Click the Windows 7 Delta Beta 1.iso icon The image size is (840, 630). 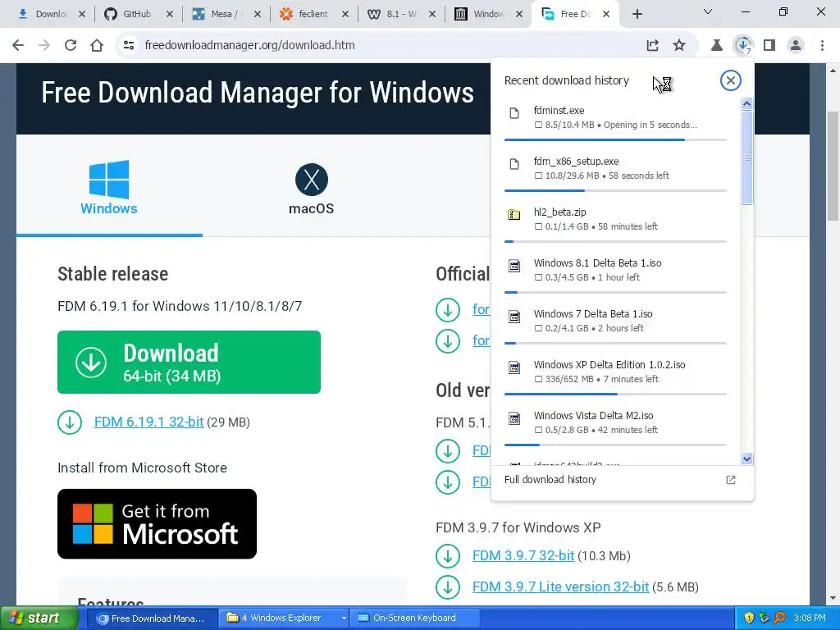pos(514,317)
